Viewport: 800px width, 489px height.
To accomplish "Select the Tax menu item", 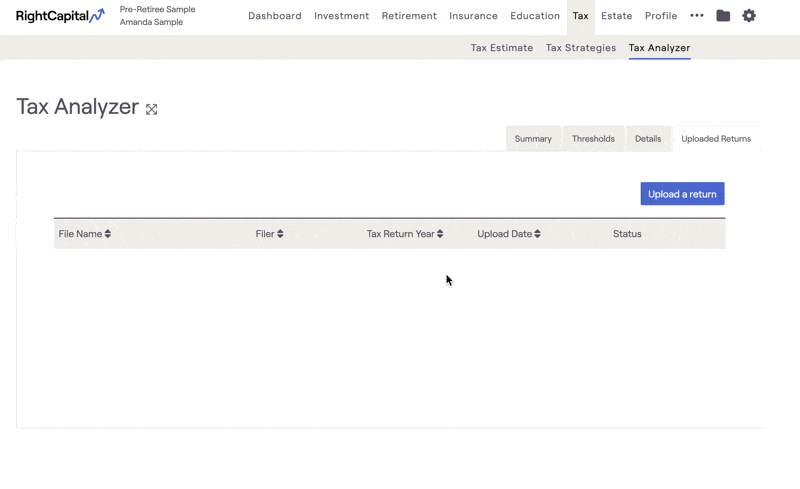I will pos(580,16).
